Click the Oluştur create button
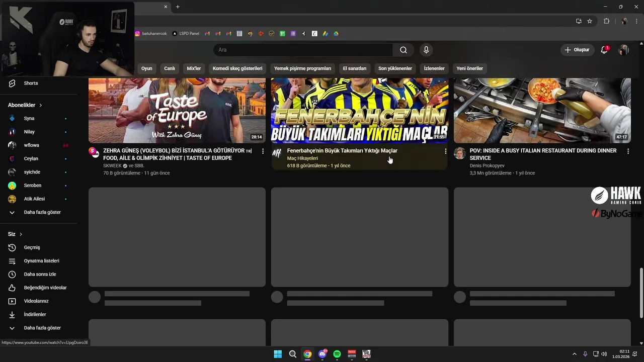This screenshot has height=362, width=644. [577, 50]
